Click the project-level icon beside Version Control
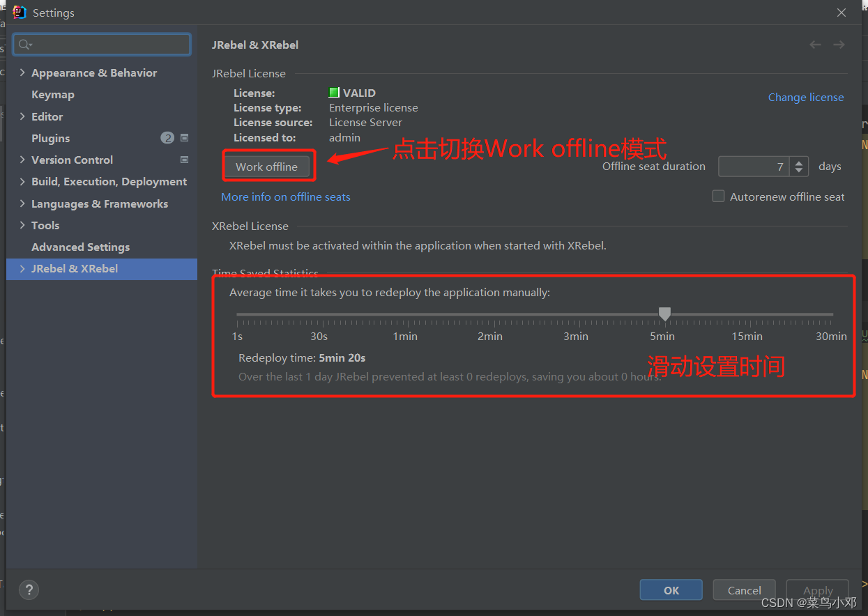This screenshot has height=616, width=868. [185, 160]
